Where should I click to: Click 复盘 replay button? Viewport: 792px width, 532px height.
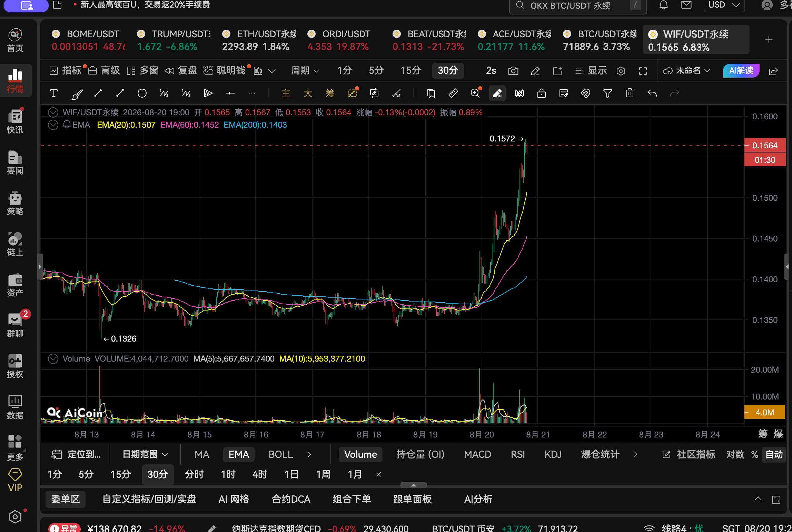(181, 71)
